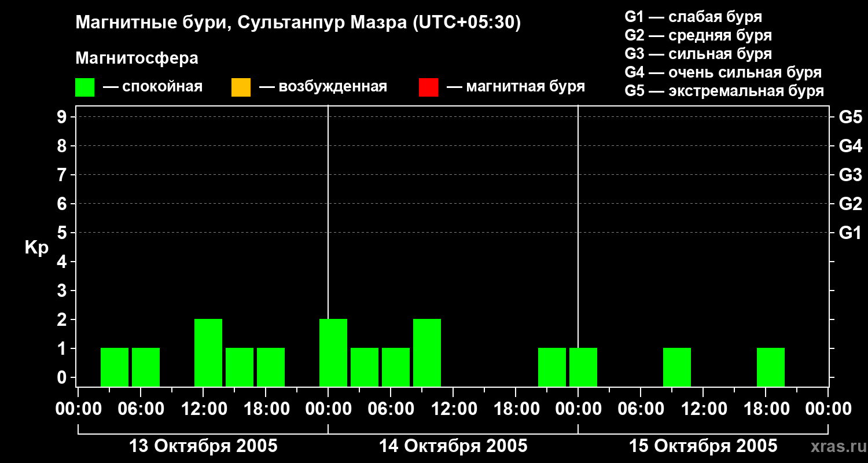868x463 pixels.
Task: Select the line 'G1 — слабая буря'
Action: coord(693,17)
